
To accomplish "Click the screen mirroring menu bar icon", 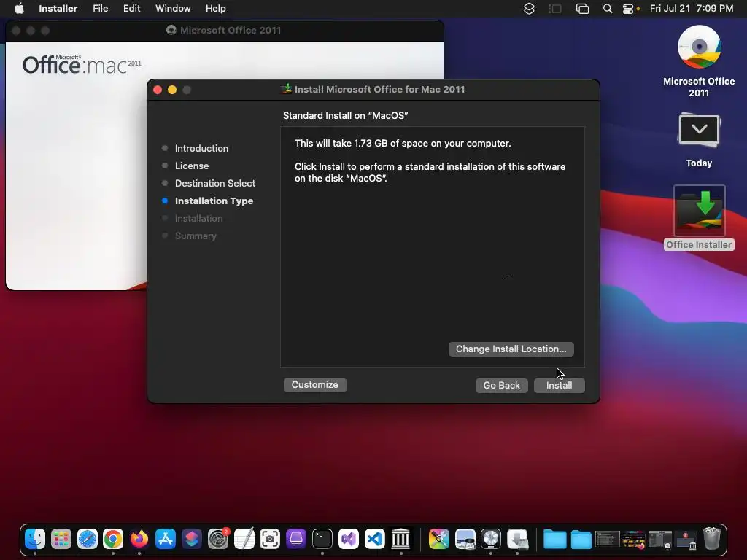I will pos(582,9).
